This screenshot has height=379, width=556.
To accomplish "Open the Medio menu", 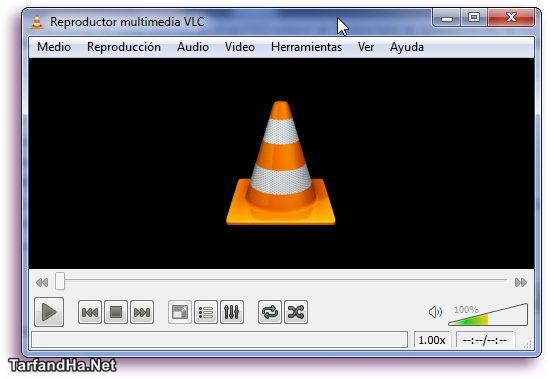I will click(54, 47).
